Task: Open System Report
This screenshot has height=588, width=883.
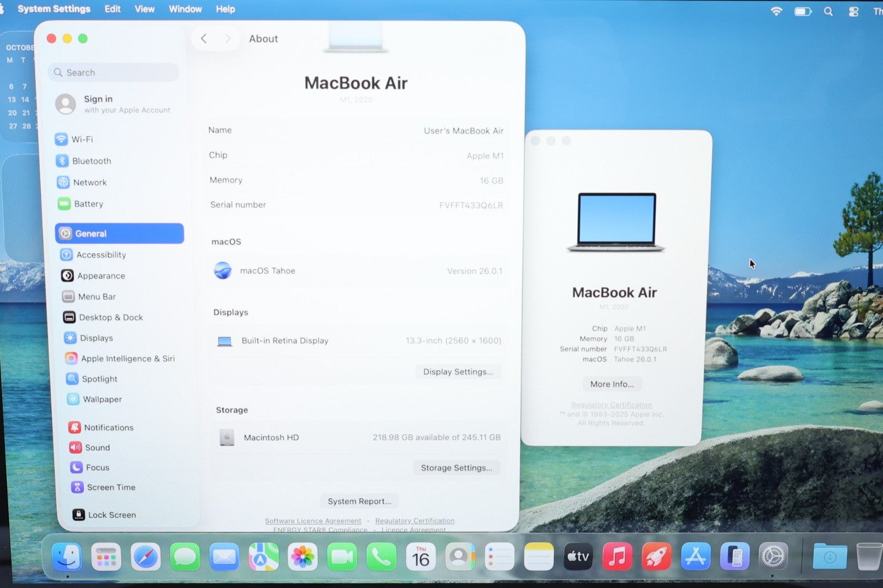Action: pyautogui.click(x=359, y=501)
